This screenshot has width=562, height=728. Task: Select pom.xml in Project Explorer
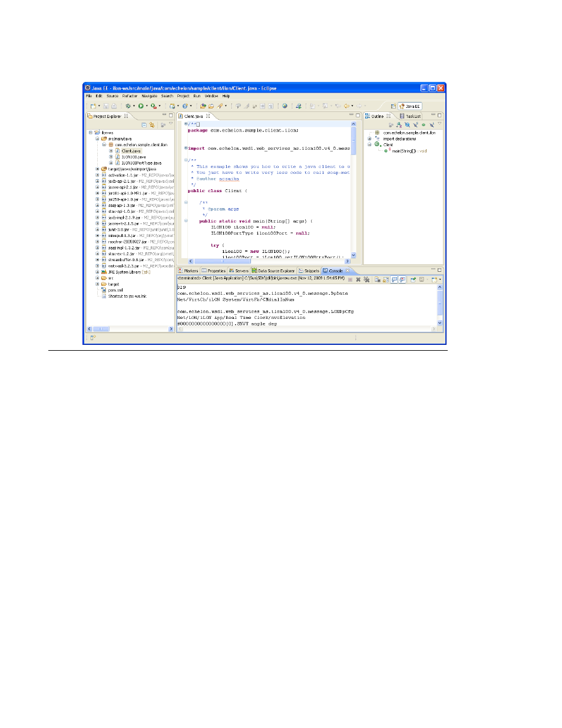click(x=115, y=290)
